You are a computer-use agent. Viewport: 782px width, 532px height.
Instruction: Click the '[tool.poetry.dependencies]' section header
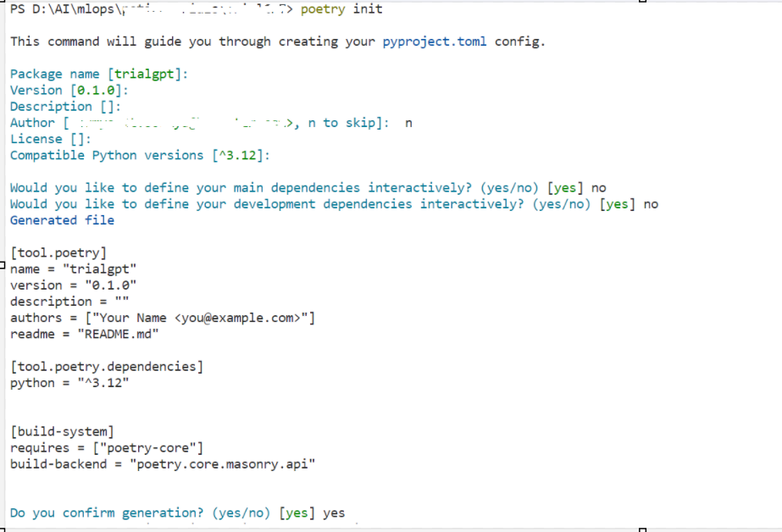(x=107, y=367)
